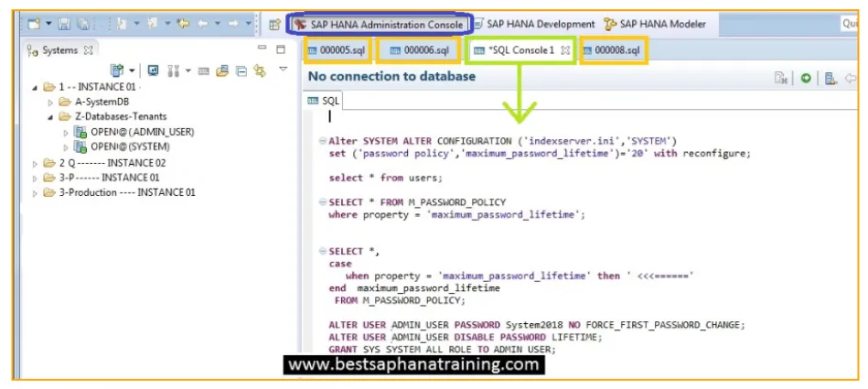Expand the 3-Production INSTANCE 01 folder
The image size is (868, 389).
point(36,193)
